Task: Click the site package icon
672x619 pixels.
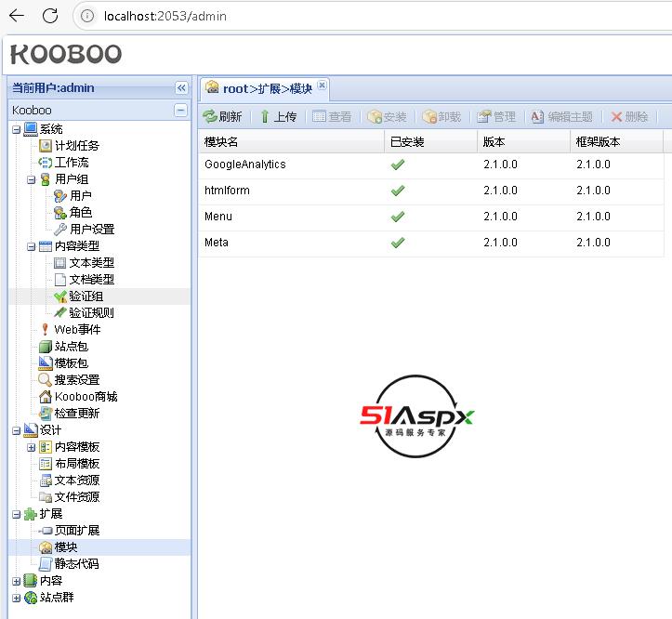Action: [x=46, y=347]
